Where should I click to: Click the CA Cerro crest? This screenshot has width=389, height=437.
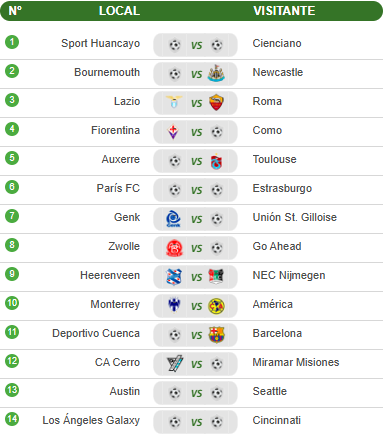pos(175,364)
